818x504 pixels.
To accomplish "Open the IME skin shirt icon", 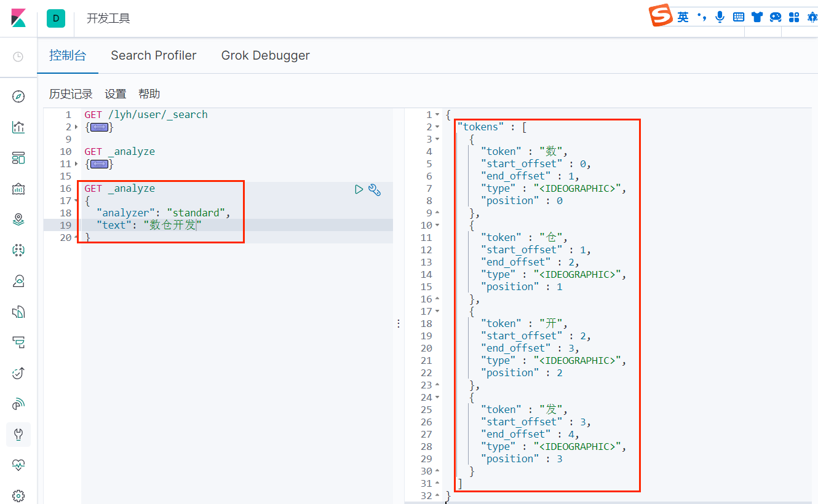I will [757, 17].
